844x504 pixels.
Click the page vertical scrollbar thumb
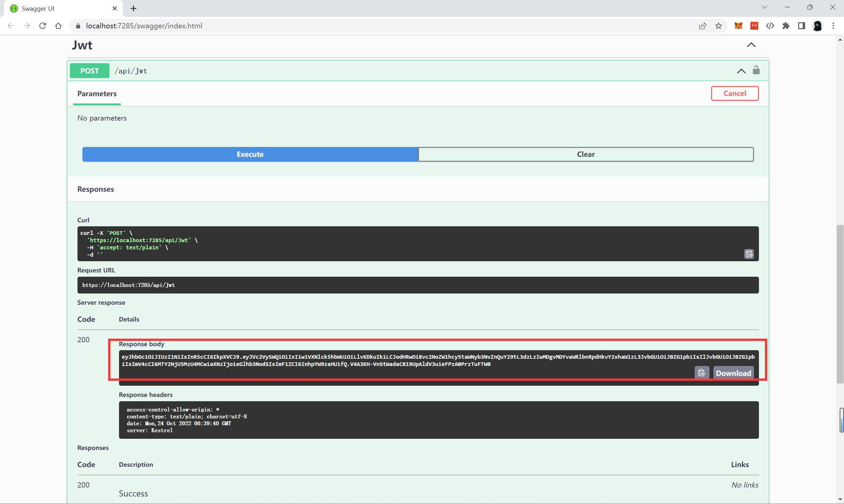point(840,304)
